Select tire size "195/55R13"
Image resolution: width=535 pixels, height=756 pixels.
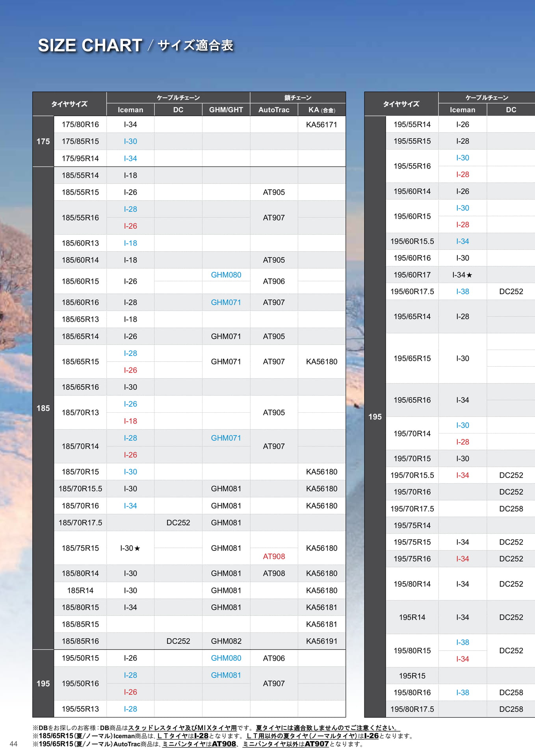click(80, 709)
